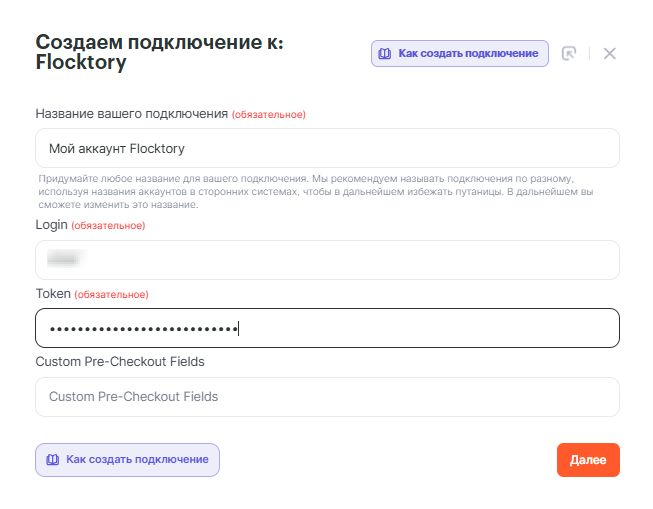Click into the Login input field

pos(327,260)
